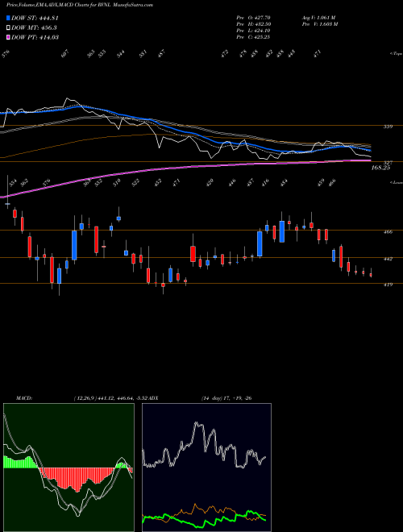Select the 'DOW PT: 414.03' legend text
The height and width of the screenshot is (532, 403).
point(35,37)
